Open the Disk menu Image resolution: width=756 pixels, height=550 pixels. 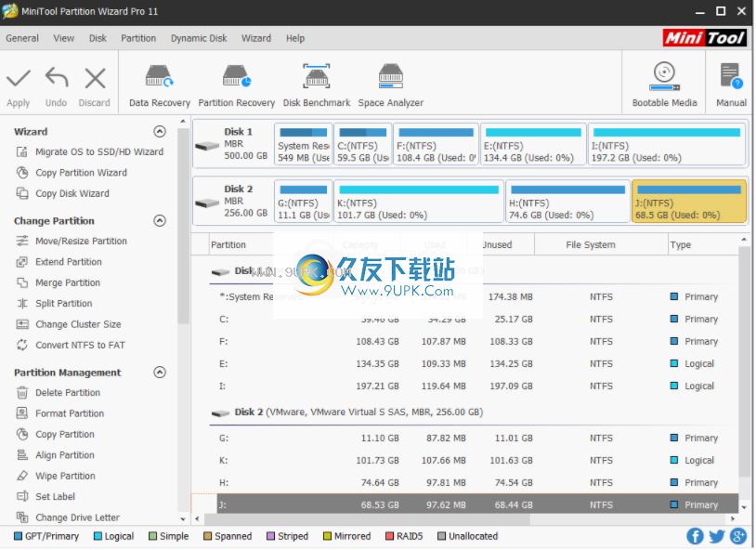[98, 39]
